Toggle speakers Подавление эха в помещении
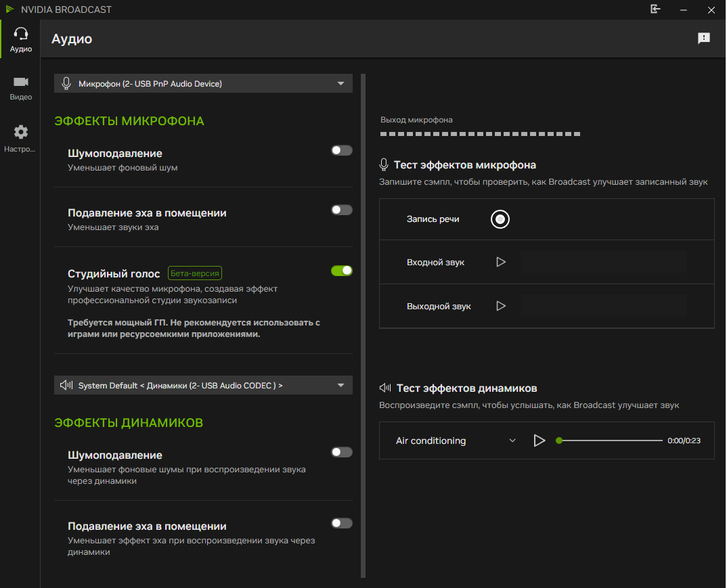The width and height of the screenshot is (727, 588). click(342, 523)
